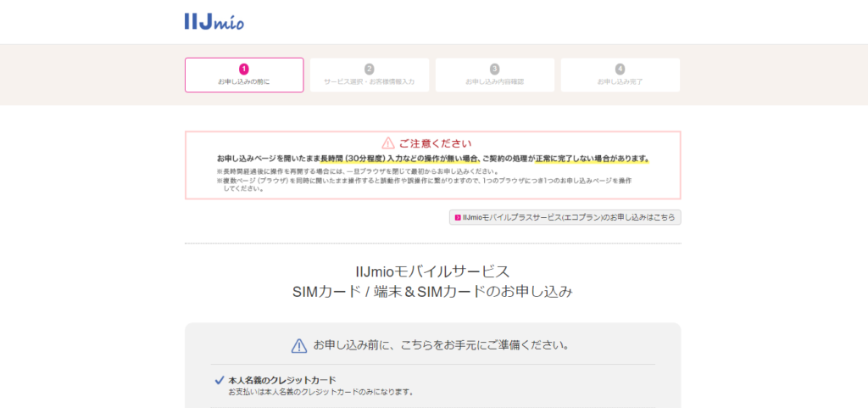Screen dimensions: 868x408
Task: Open the IIJmio logo homepage link
Action: click(x=214, y=21)
